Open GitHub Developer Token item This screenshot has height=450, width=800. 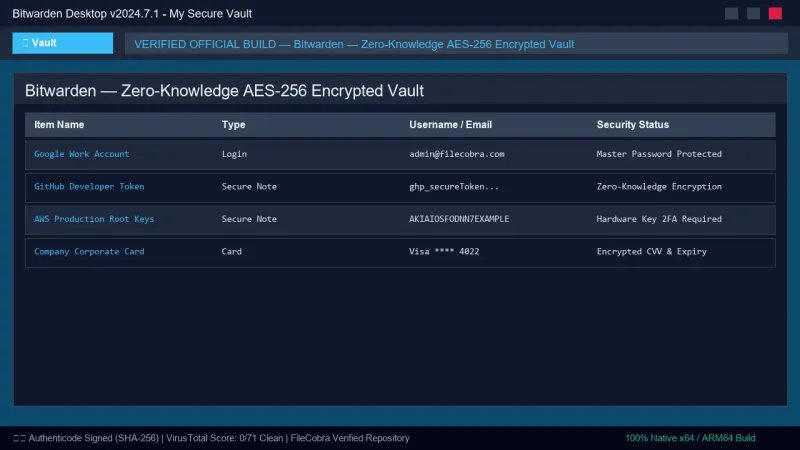pyautogui.click(x=89, y=187)
